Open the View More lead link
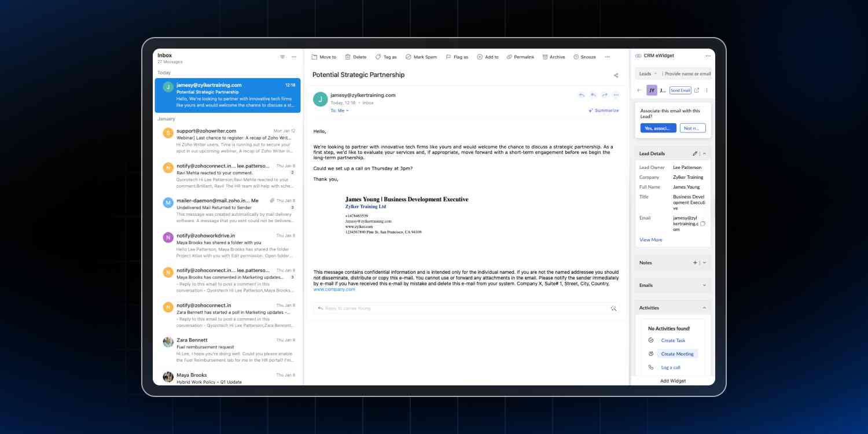The height and width of the screenshot is (434, 868). point(650,240)
